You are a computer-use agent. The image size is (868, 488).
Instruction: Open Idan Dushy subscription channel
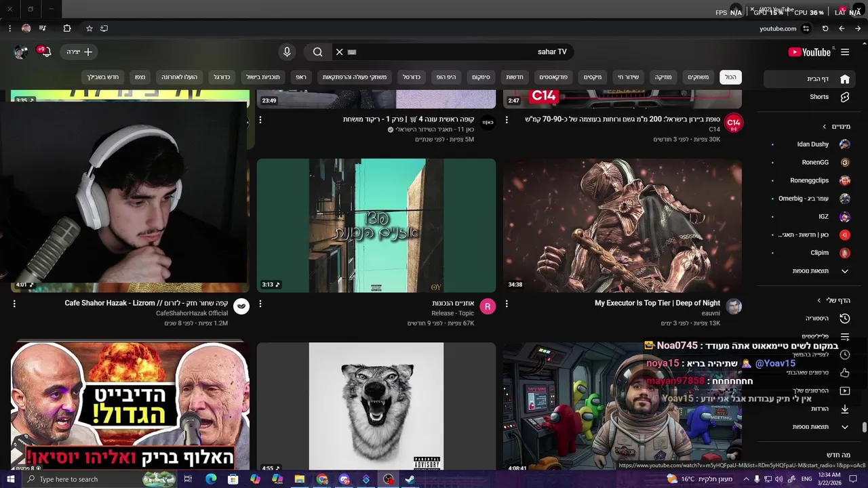click(810, 144)
